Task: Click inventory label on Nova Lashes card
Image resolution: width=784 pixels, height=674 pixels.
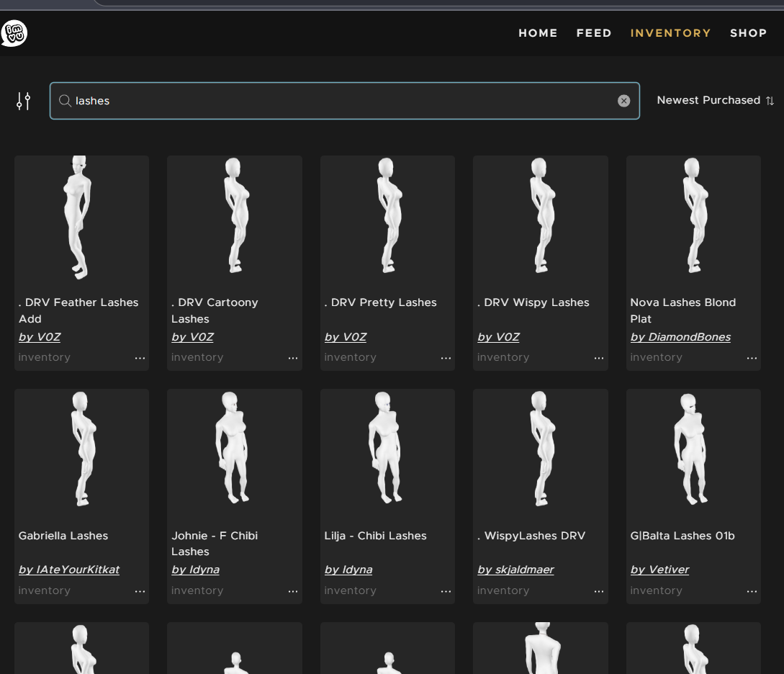Action: pyautogui.click(x=657, y=357)
